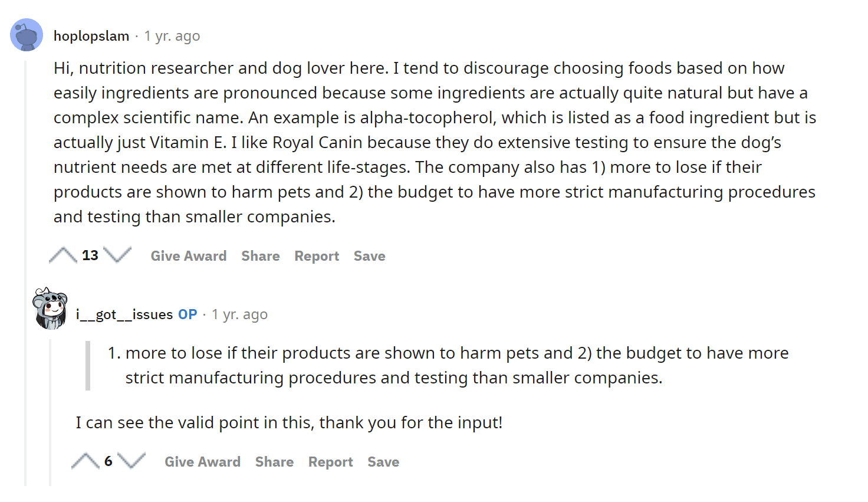Collapse the i__got__issues reply thread line
Image resolution: width=868 pixels, height=502 pixels.
click(50, 412)
